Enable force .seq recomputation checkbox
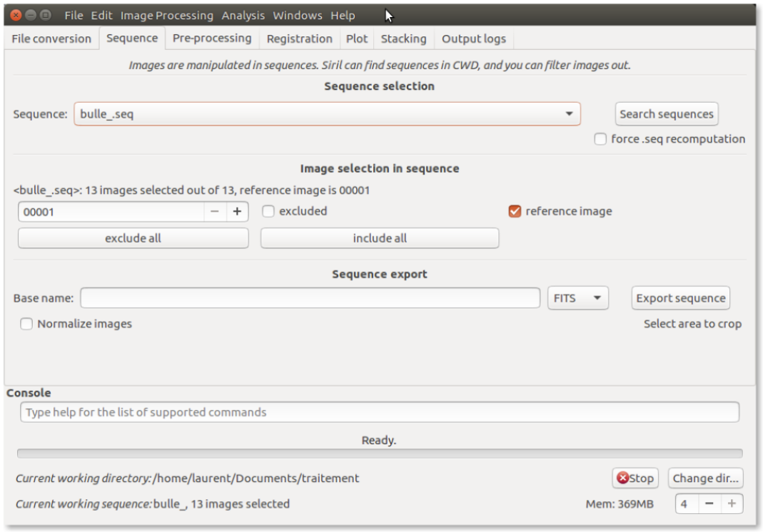This screenshot has height=532, width=763. (x=600, y=139)
